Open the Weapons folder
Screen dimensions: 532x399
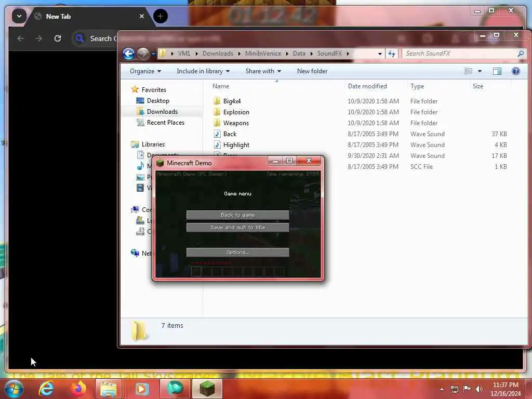pos(236,123)
